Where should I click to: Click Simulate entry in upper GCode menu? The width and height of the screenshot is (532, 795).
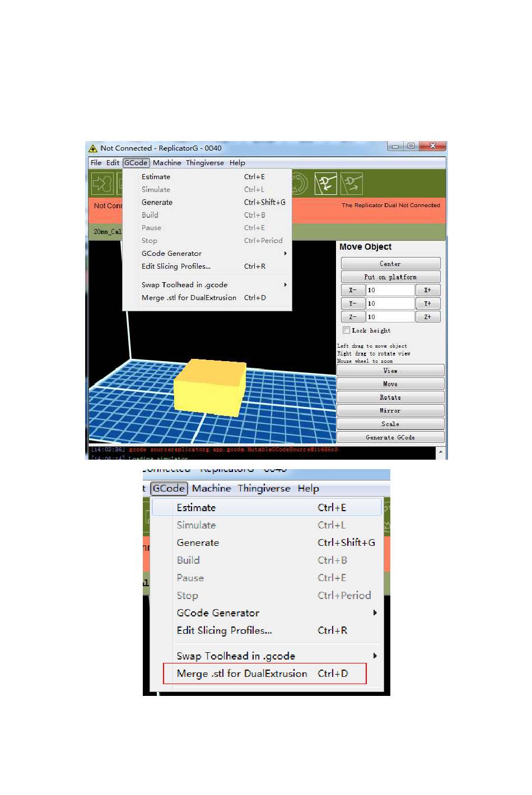(x=207, y=190)
